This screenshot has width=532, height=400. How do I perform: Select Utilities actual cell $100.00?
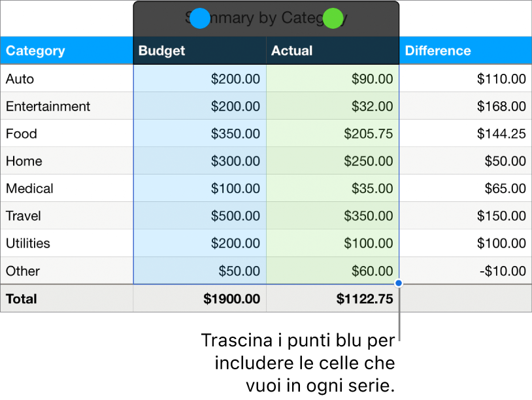click(x=332, y=244)
